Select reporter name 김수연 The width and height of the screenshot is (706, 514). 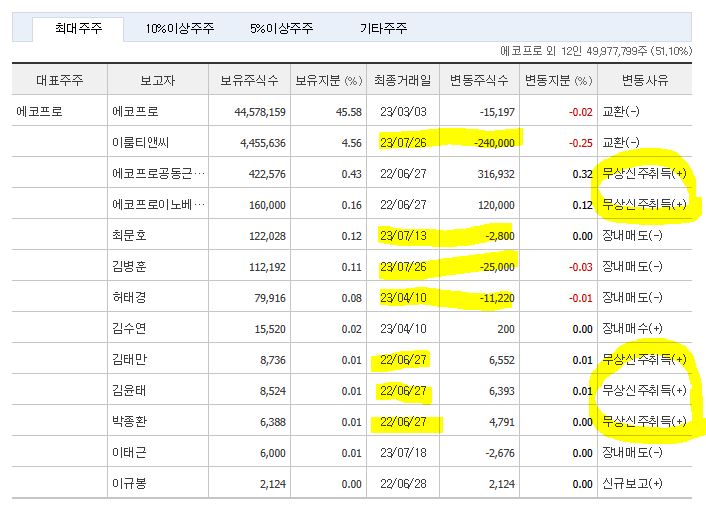(129, 329)
